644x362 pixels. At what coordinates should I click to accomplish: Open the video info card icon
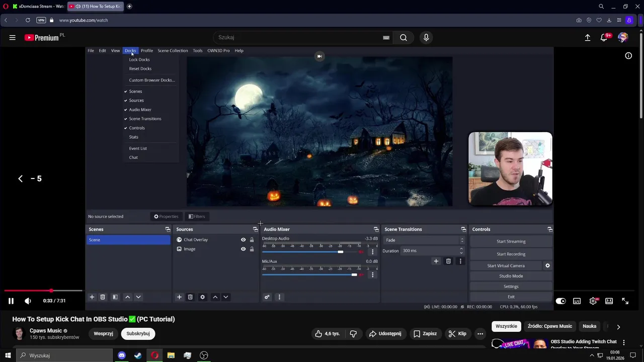point(628,56)
